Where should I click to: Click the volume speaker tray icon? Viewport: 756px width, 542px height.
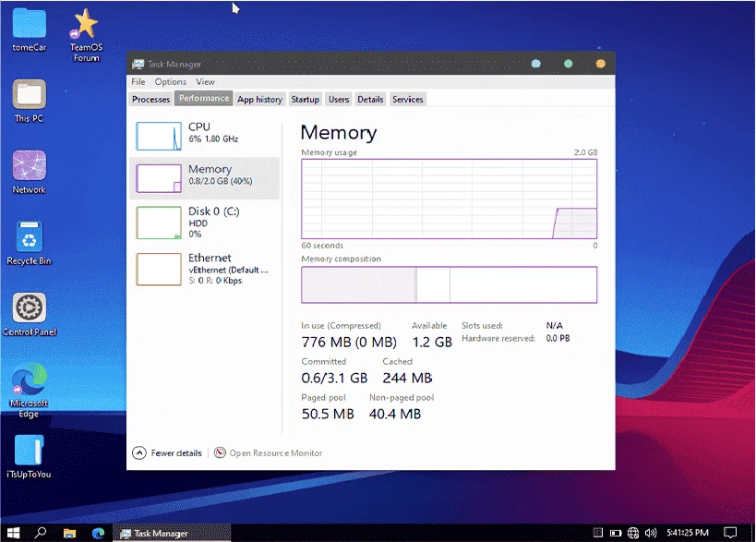pos(651,533)
